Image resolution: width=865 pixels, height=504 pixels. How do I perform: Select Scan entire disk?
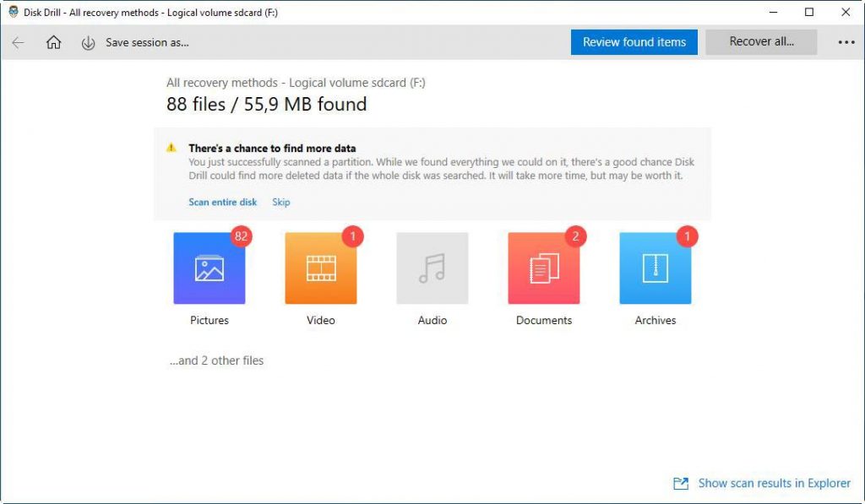222,202
